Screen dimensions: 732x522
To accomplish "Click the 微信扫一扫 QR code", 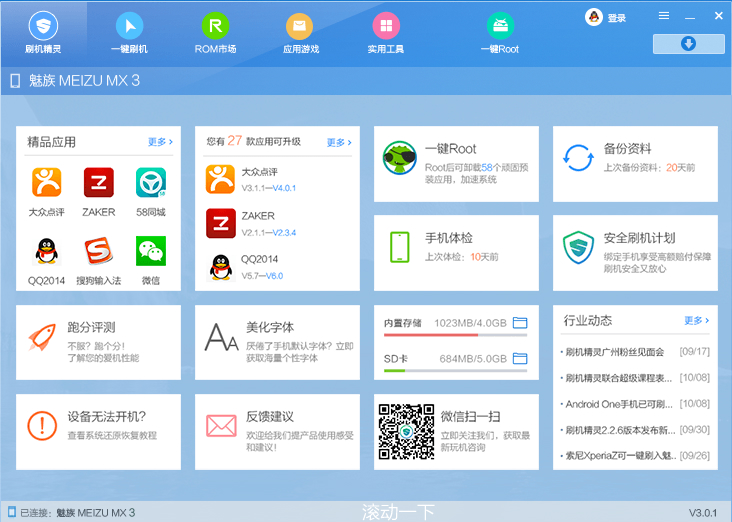I will pyautogui.click(x=407, y=432).
